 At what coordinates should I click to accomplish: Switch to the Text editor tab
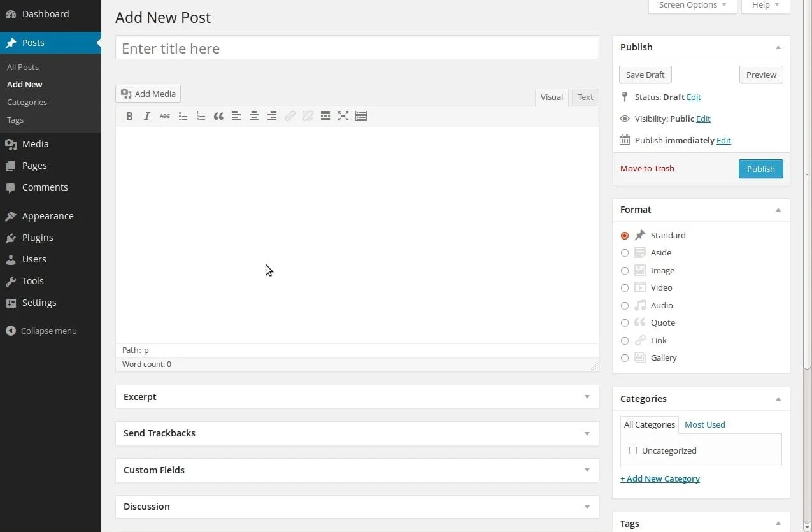[585, 97]
